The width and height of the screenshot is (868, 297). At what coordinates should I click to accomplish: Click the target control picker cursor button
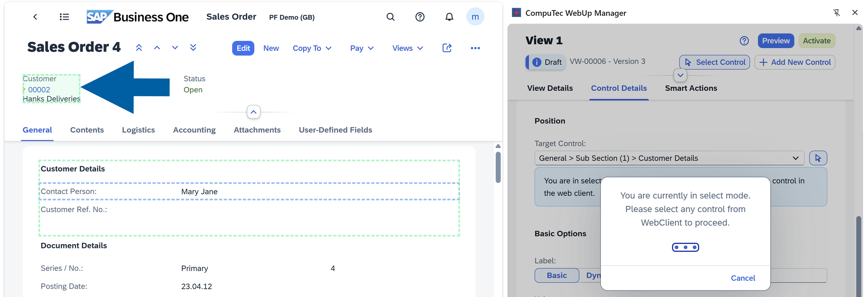pyautogui.click(x=818, y=158)
